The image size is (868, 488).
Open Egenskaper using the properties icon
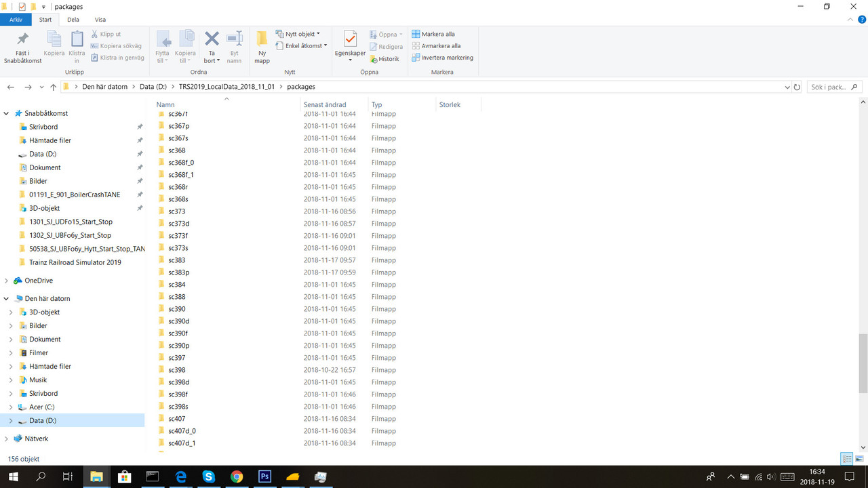coord(350,41)
